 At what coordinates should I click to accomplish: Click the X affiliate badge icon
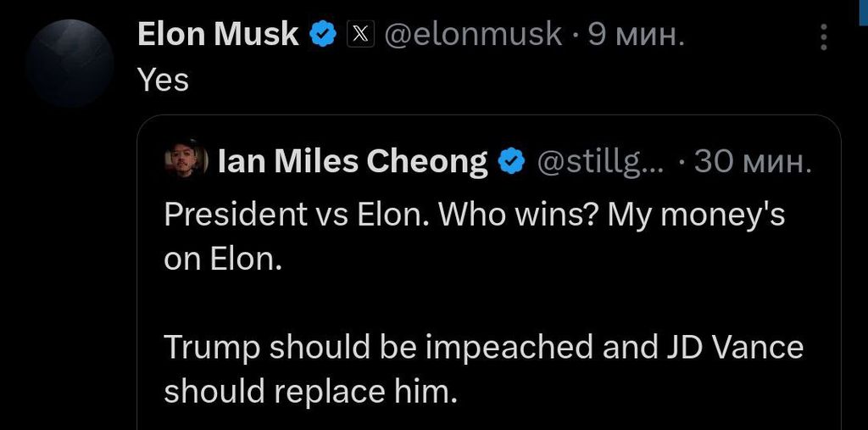pyautogui.click(x=360, y=36)
